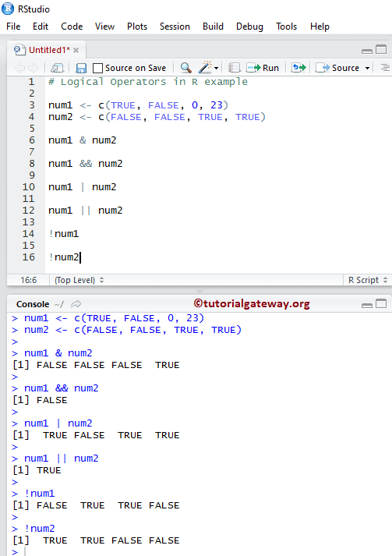Click 'num1 && num2' on editor line 8
The height and width of the screenshot is (556, 392).
coord(86,164)
